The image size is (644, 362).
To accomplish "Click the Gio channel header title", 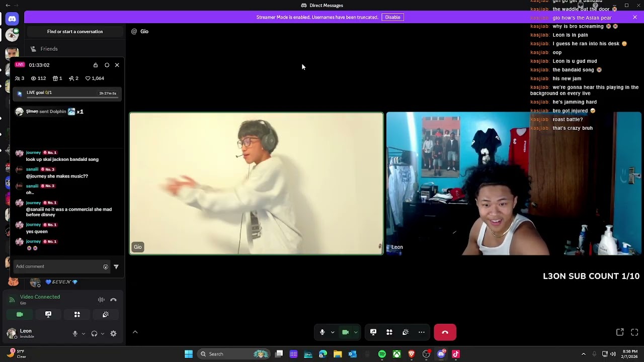I will (x=144, y=31).
